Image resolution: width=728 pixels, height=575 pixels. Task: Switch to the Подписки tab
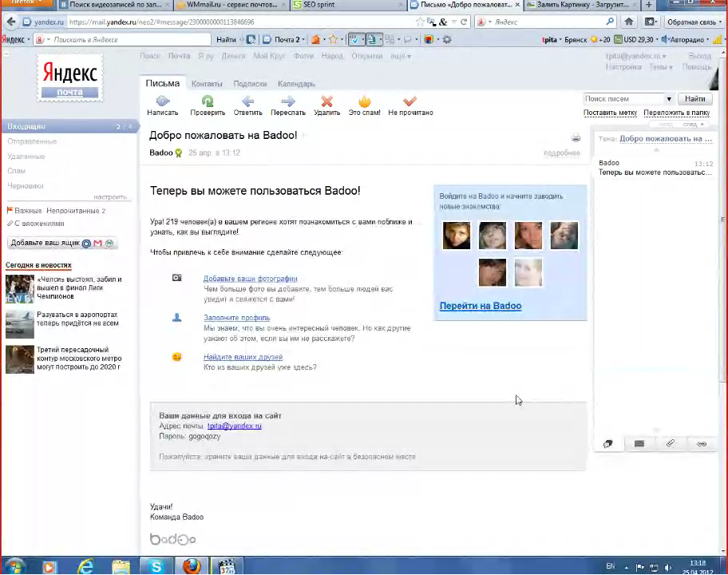click(x=250, y=84)
